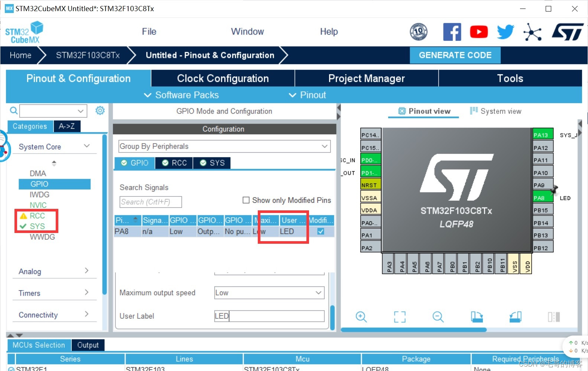Select IWDG in System Core list

[39, 194]
